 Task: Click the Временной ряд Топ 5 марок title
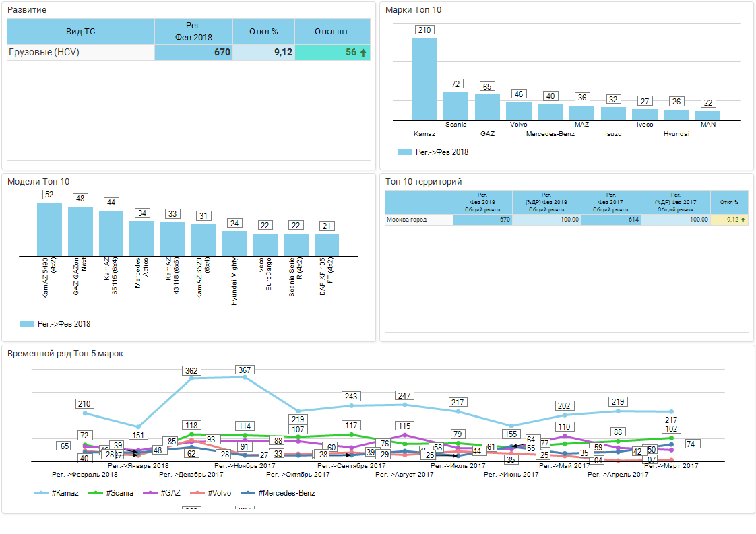pyautogui.click(x=65, y=354)
